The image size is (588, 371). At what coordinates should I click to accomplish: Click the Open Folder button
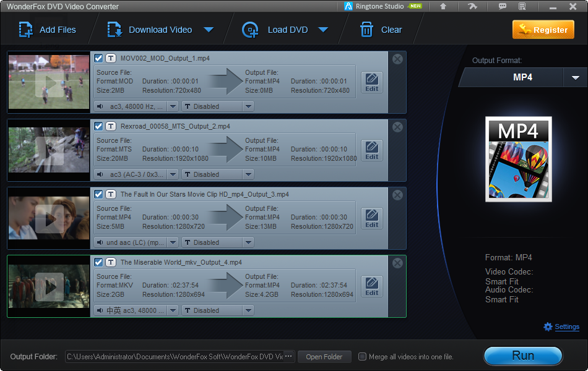point(324,357)
